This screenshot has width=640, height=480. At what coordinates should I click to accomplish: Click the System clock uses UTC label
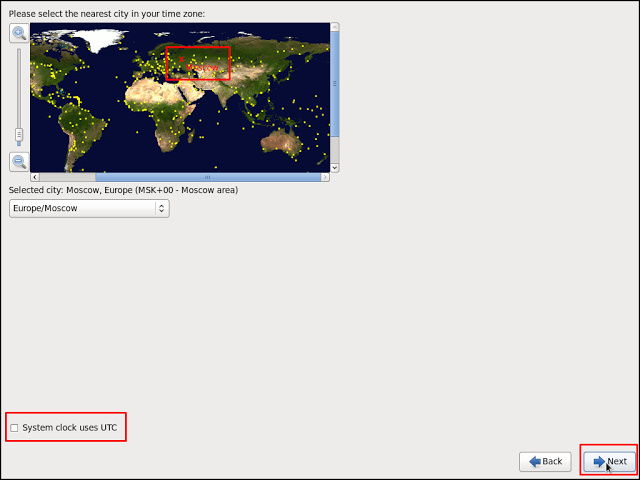pos(69,428)
